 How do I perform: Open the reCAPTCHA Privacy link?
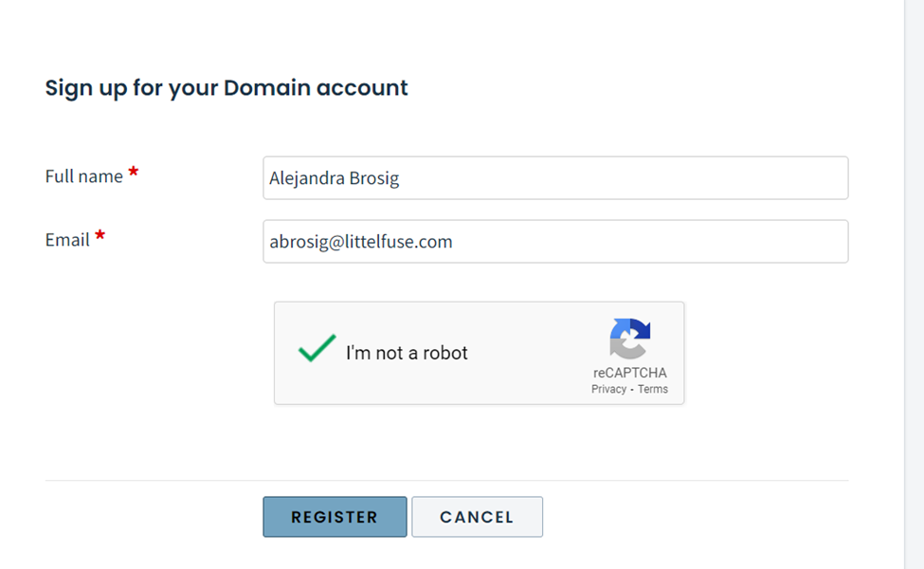608,389
